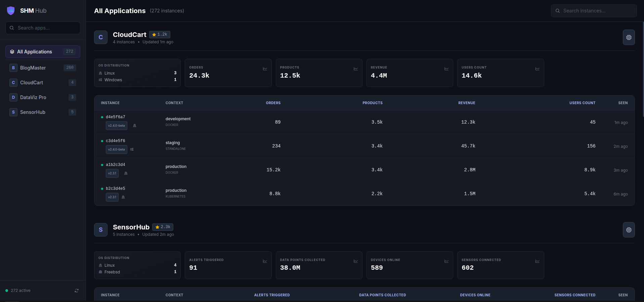Open SensorHub settings gear icon
Image resolution: width=644 pixels, height=302 pixels.
[629, 230]
